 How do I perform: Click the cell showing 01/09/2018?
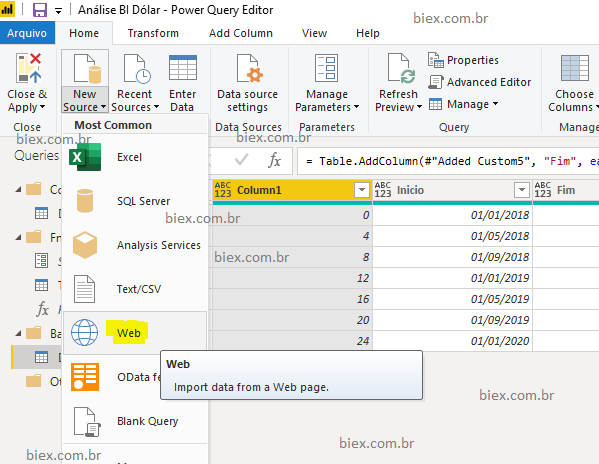[x=452, y=257]
